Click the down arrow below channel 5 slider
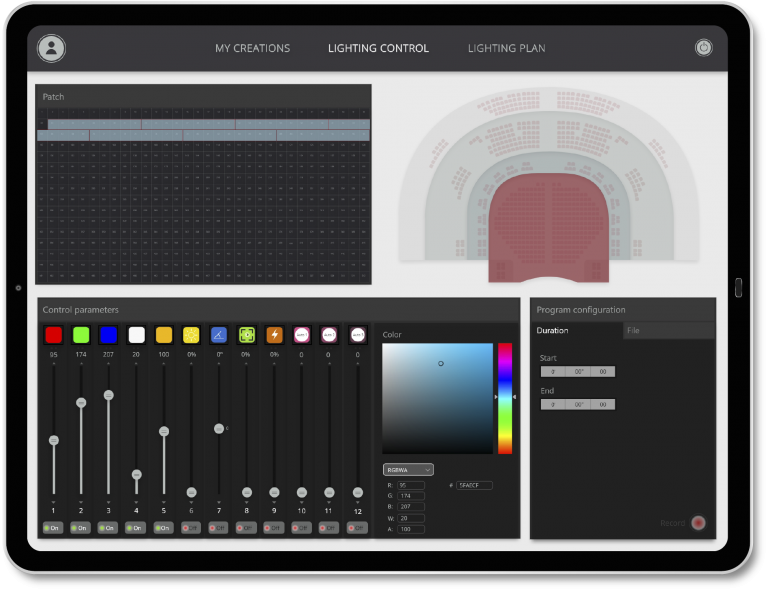The height and width of the screenshot is (591, 768). (x=164, y=501)
